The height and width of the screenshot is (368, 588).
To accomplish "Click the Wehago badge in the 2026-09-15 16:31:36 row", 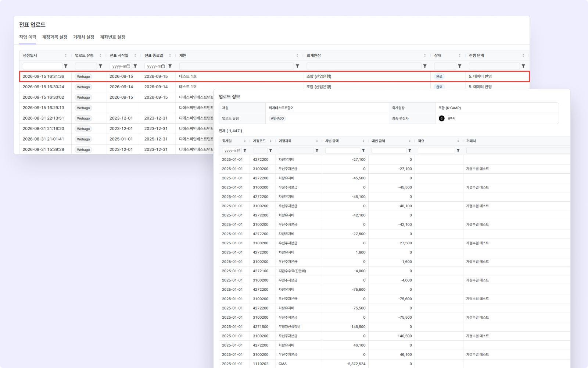I will tap(83, 77).
